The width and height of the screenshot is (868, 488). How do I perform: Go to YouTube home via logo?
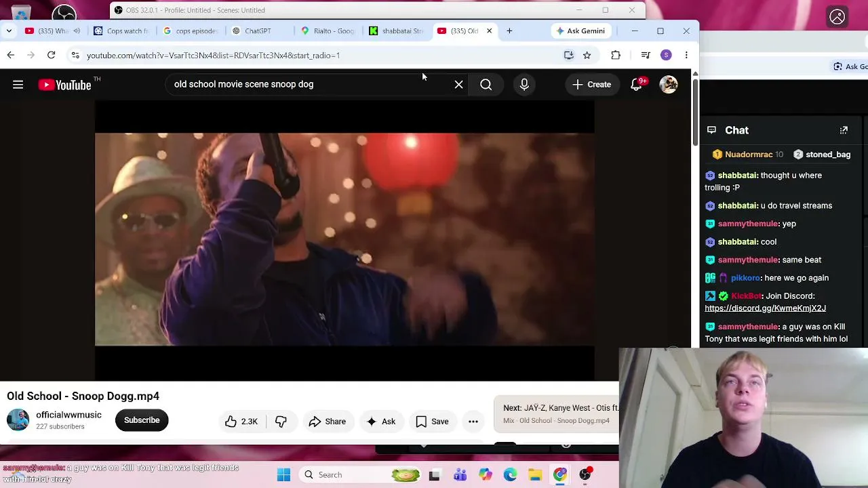point(64,85)
